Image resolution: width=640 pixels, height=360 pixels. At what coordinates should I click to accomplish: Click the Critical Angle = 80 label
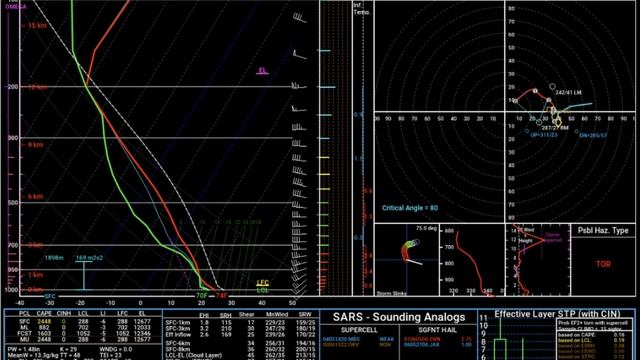409,208
